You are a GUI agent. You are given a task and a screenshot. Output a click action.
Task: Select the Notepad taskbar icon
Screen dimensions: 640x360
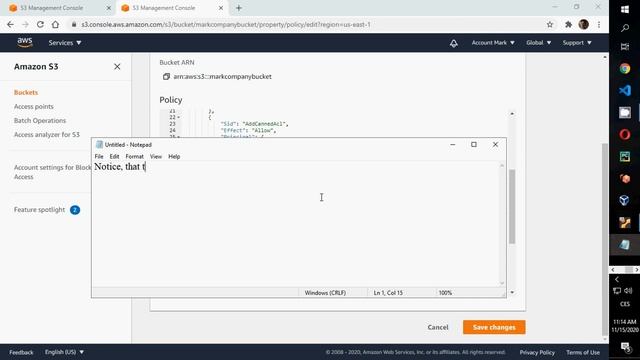[x=624, y=244]
